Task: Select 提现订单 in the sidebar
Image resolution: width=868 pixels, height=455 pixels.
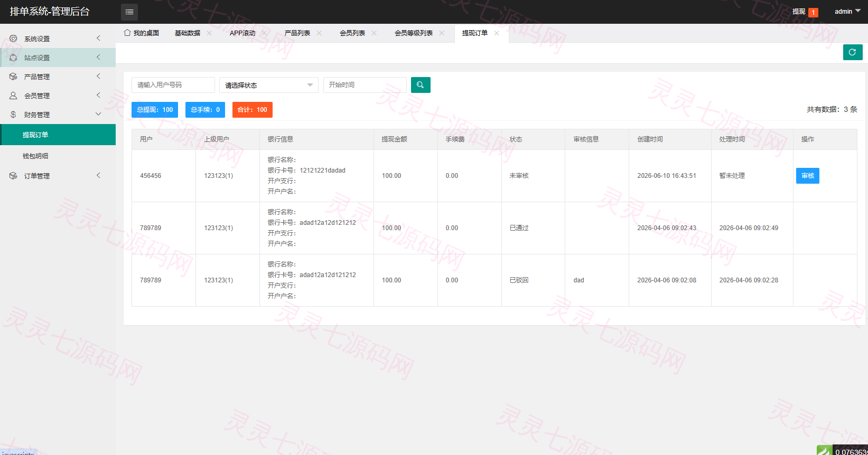Action: click(58, 135)
